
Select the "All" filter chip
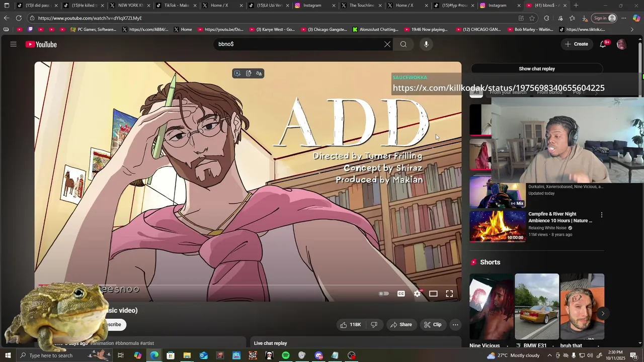[476, 93]
